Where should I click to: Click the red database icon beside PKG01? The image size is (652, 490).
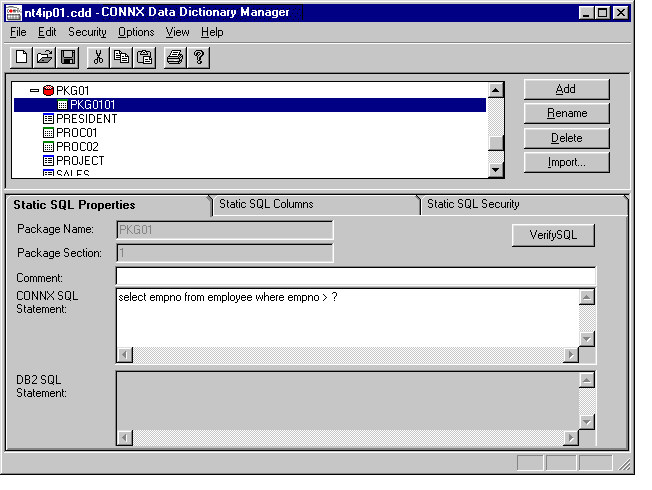(48, 90)
